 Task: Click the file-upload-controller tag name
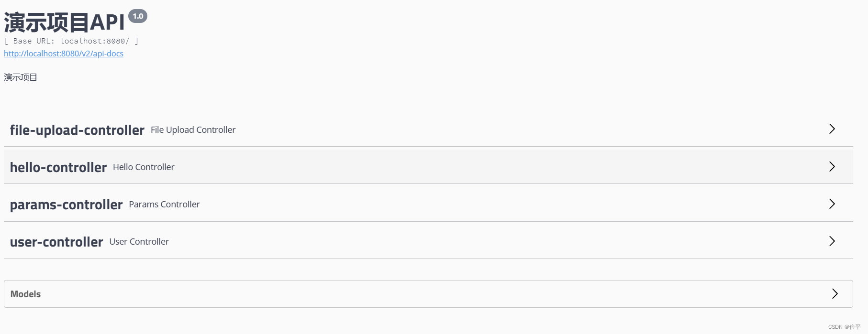tap(77, 130)
